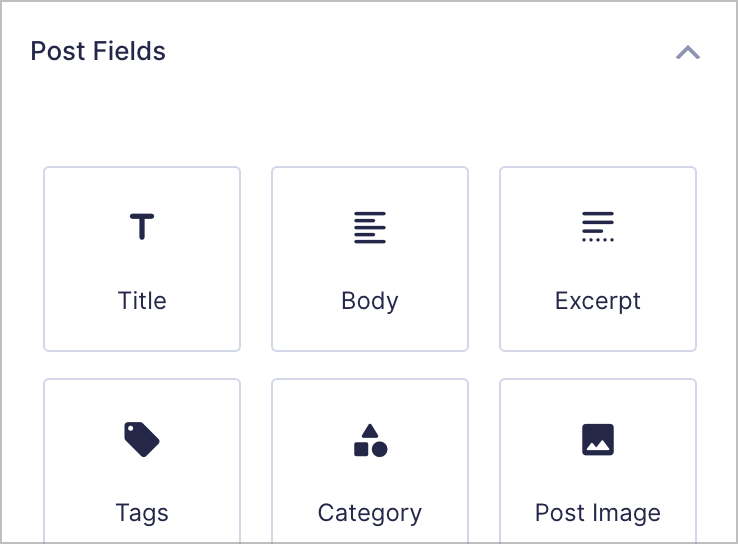Viewport: 738px width, 544px height.
Task: Add a Tags field via its label
Action: point(142,513)
